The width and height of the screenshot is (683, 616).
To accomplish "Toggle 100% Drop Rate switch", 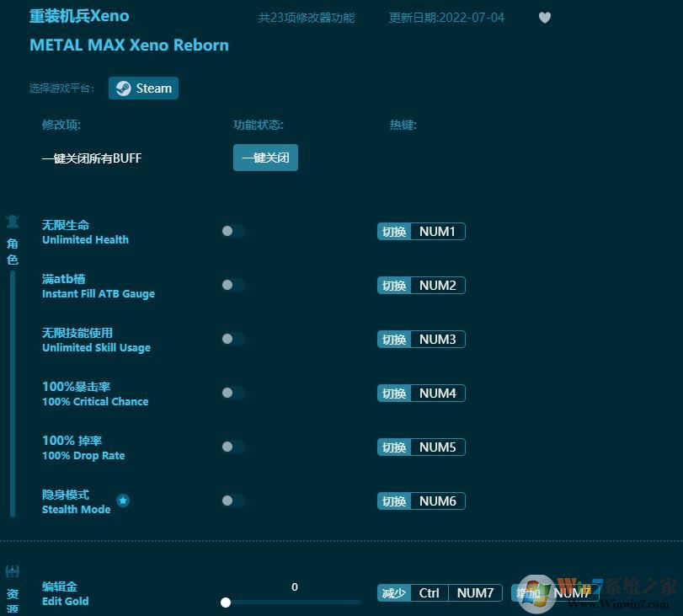I will (x=233, y=447).
